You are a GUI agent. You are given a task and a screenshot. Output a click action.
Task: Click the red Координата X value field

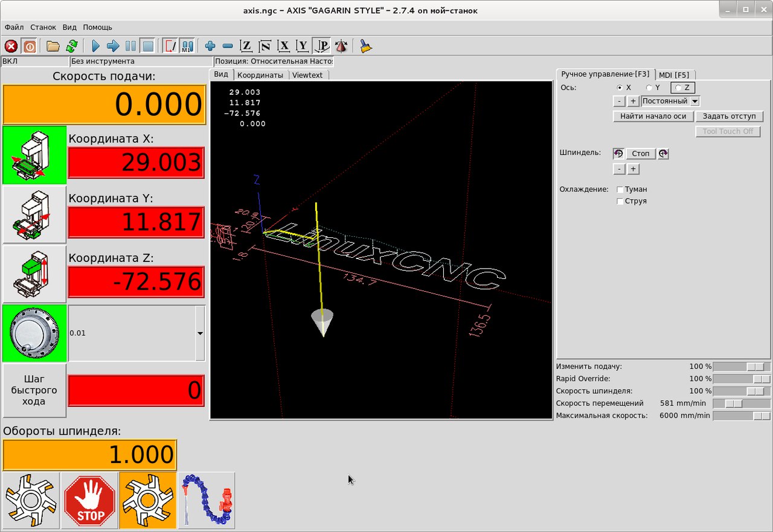click(136, 163)
